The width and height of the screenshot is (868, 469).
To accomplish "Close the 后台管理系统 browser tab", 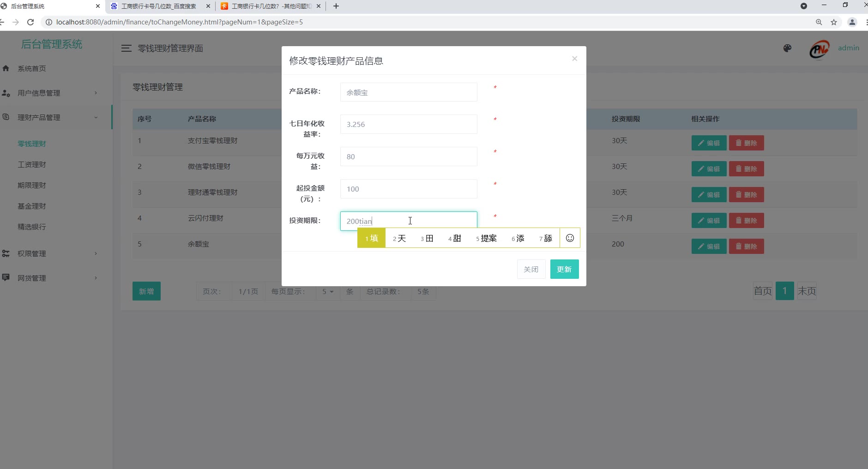I will click(98, 6).
